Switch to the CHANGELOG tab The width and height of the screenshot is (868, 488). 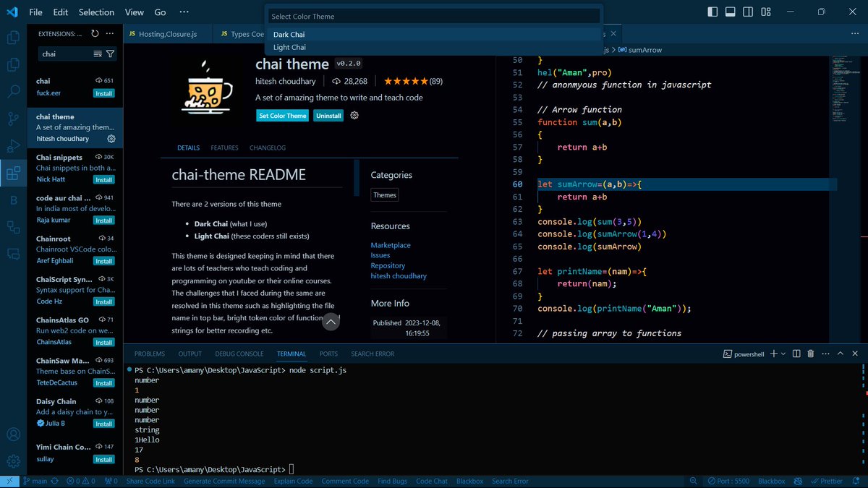point(268,147)
